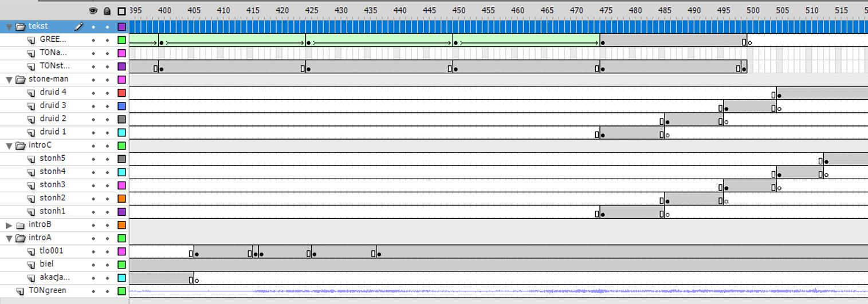This screenshot has height=304, width=868.
Task: Hide the tlo001 layer using its visibility dot
Action: tap(93, 251)
